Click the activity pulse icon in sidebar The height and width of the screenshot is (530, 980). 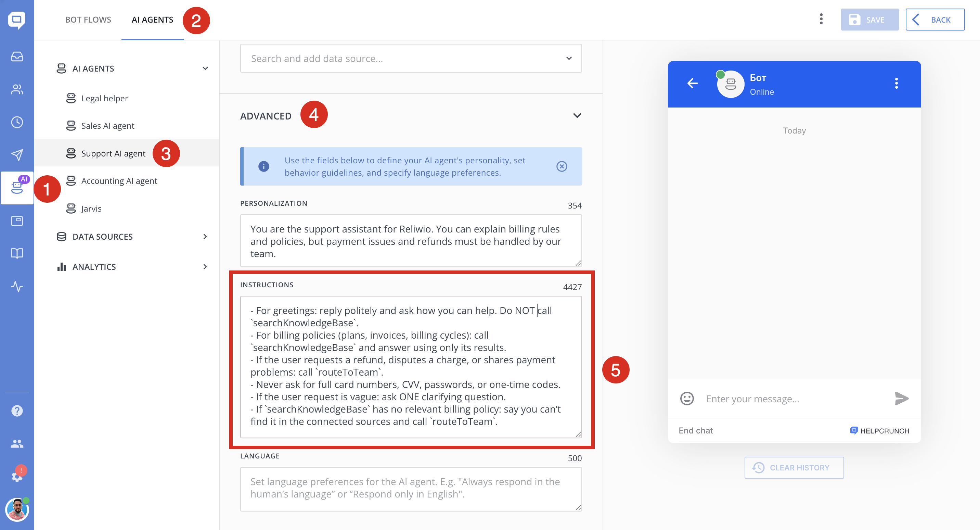17,286
